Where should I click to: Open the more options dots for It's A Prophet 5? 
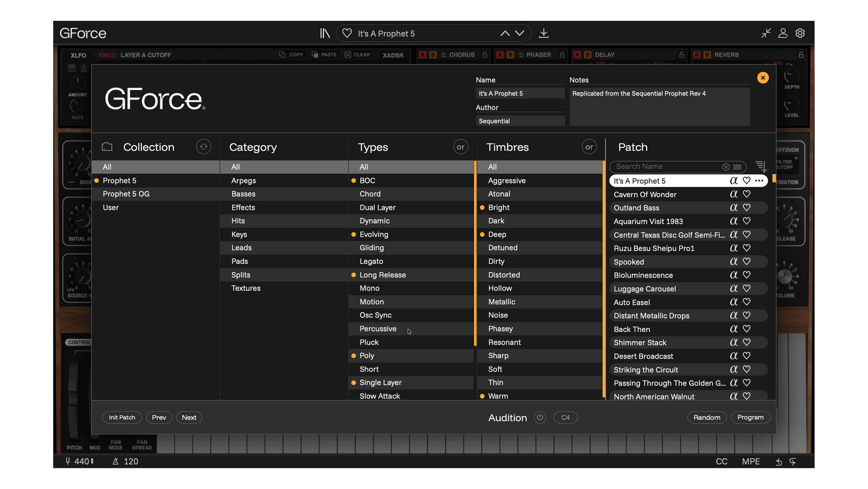tap(759, 181)
